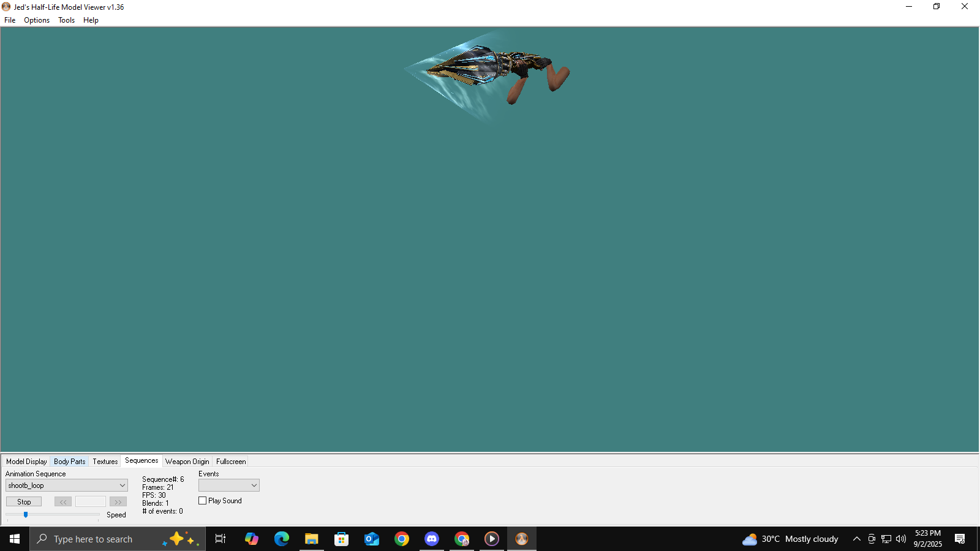Open the notification center icon

pyautogui.click(x=960, y=539)
